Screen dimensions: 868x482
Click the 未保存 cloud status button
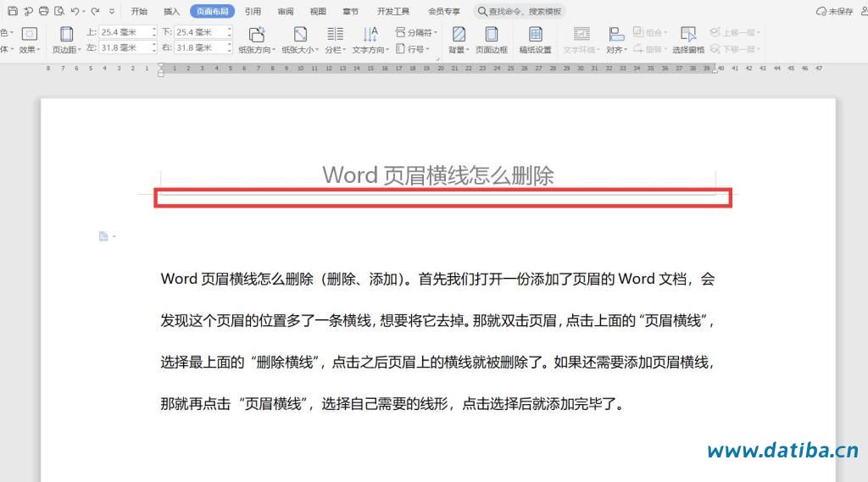[835, 11]
